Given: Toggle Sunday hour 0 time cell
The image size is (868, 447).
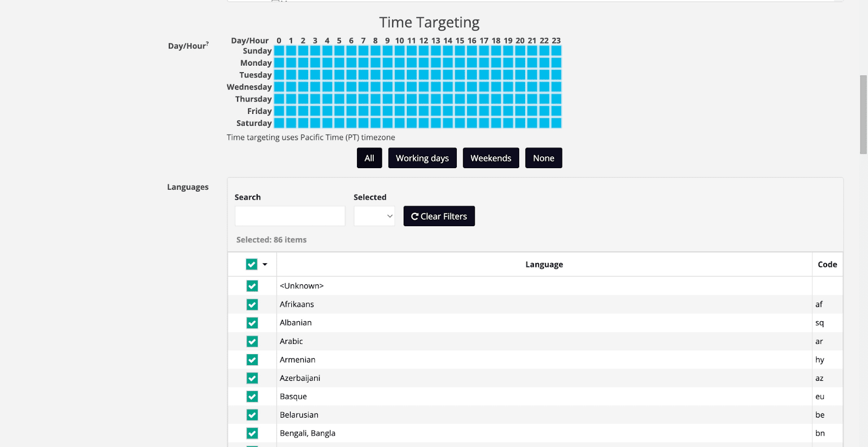Looking at the screenshot, I should [x=279, y=51].
